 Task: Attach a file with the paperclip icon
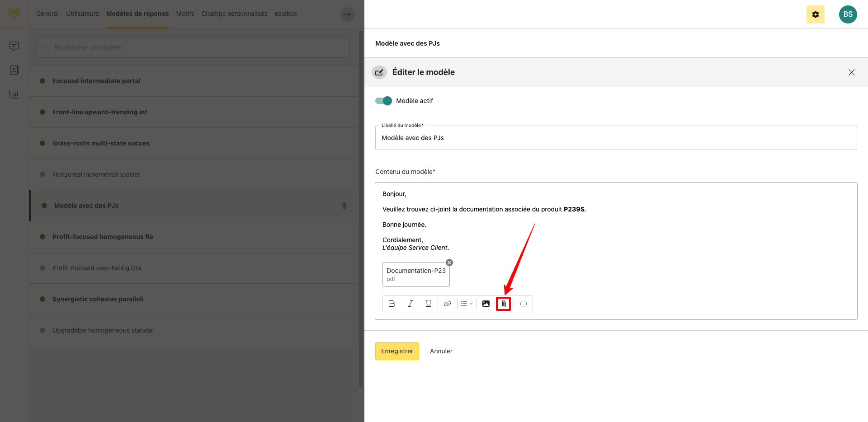504,304
